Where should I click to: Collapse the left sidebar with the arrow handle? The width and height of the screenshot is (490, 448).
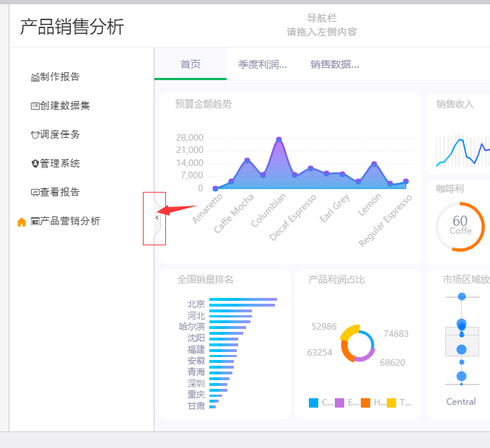(x=157, y=217)
